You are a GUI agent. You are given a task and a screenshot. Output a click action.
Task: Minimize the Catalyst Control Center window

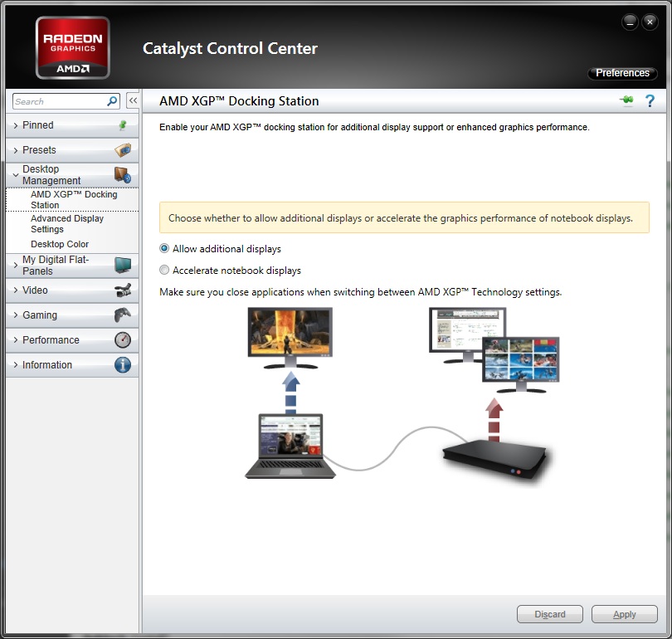pyautogui.click(x=630, y=22)
